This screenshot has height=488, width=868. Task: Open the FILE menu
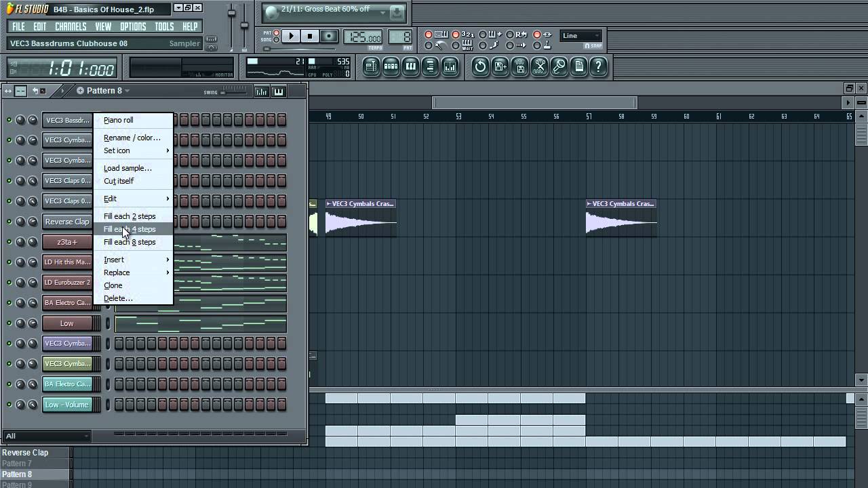18,26
